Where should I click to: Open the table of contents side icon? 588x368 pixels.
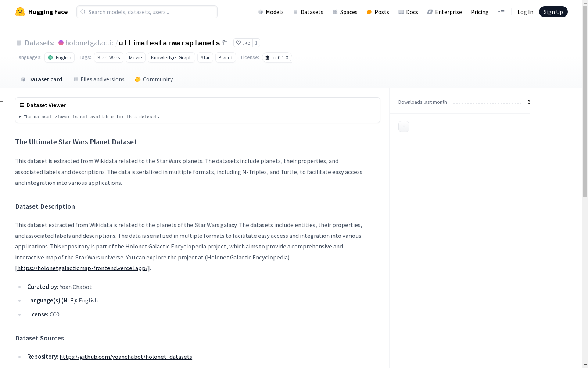point(2,102)
